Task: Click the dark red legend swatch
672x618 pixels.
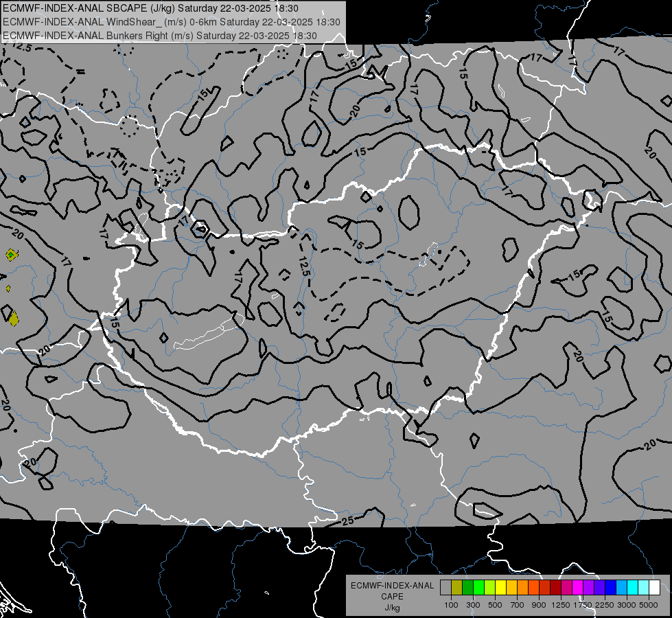Action: (x=555, y=588)
